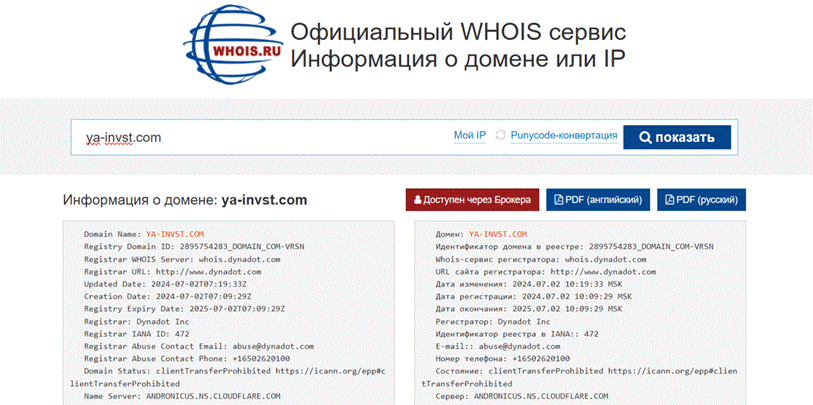Open the Punycode-конвертация link
The height and width of the screenshot is (405, 813).
click(564, 136)
